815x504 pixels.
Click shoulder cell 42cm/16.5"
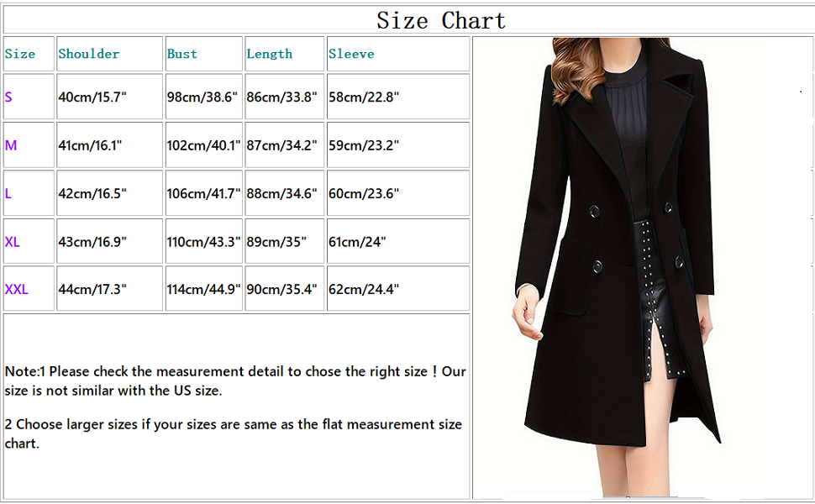click(110, 193)
